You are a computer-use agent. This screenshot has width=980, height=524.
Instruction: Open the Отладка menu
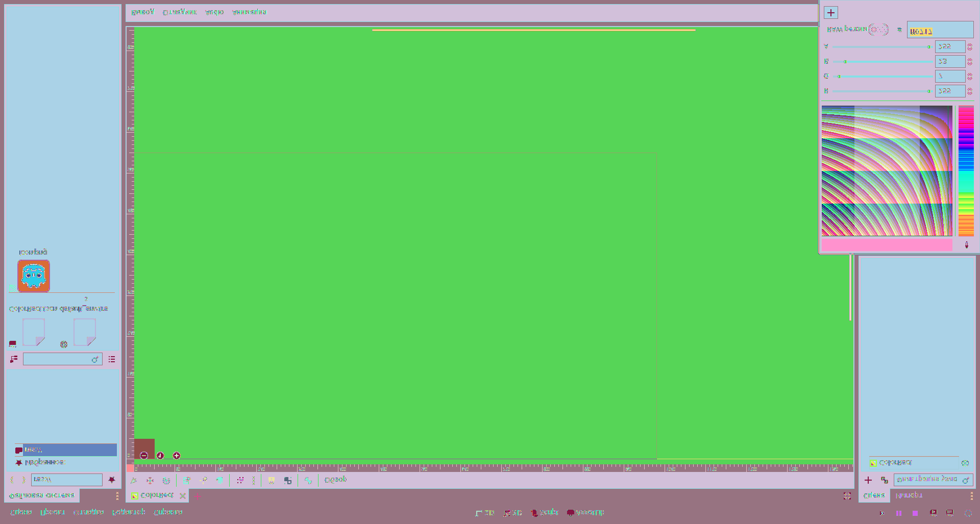coord(88,512)
